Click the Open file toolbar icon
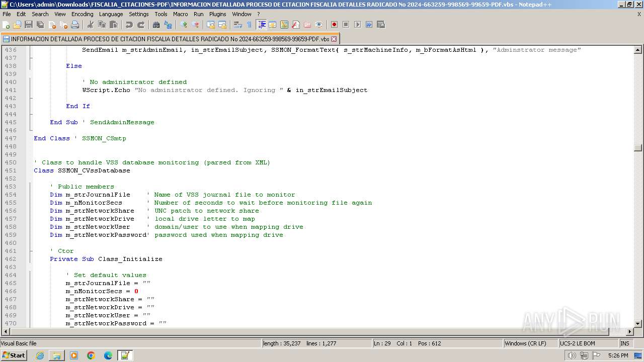The width and height of the screenshot is (644, 362). (18, 25)
